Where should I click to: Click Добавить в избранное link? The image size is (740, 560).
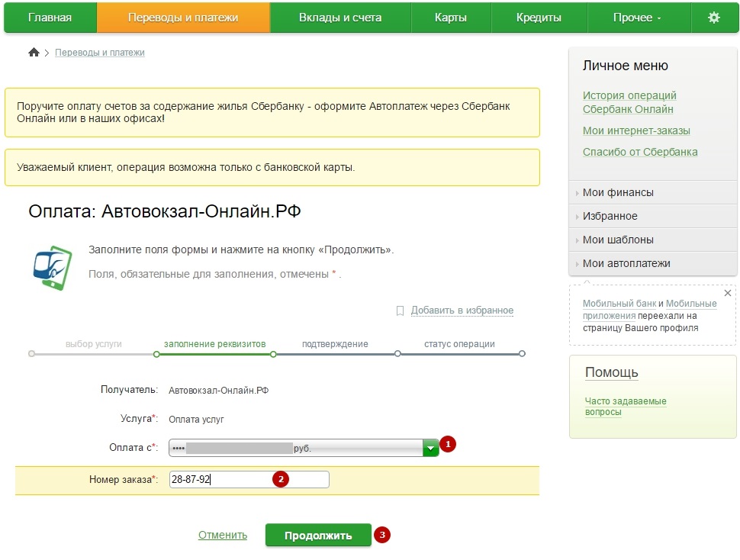click(x=462, y=311)
